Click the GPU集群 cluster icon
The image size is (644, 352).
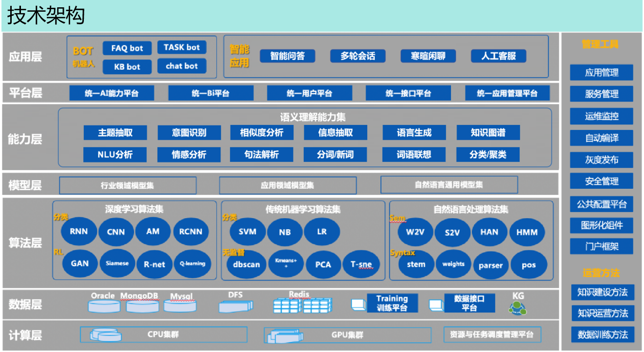tap(283, 335)
